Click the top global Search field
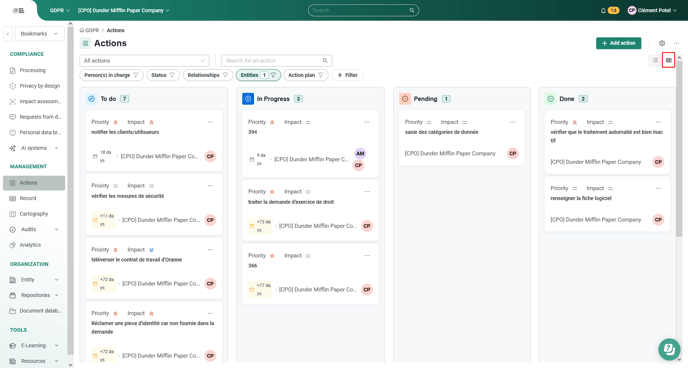The height and width of the screenshot is (368, 688). pyautogui.click(x=363, y=10)
